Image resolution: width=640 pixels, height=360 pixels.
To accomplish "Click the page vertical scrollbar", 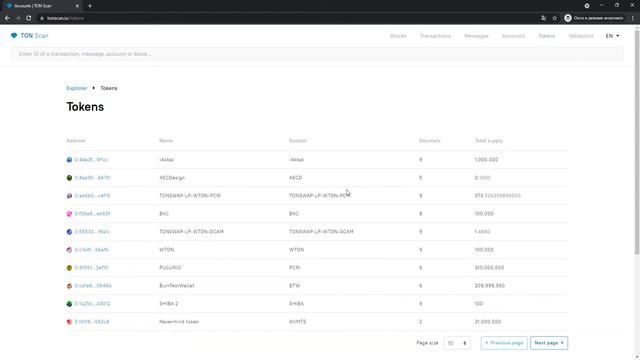I will click(637, 143).
